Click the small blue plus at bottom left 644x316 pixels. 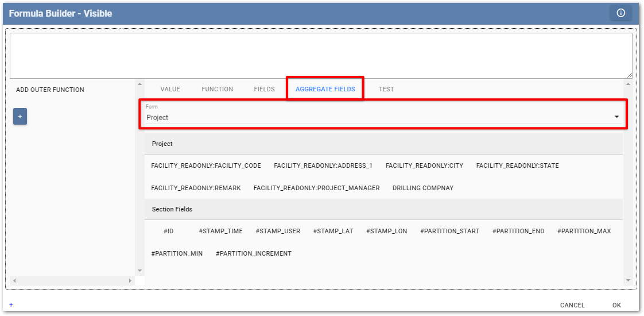[11, 305]
